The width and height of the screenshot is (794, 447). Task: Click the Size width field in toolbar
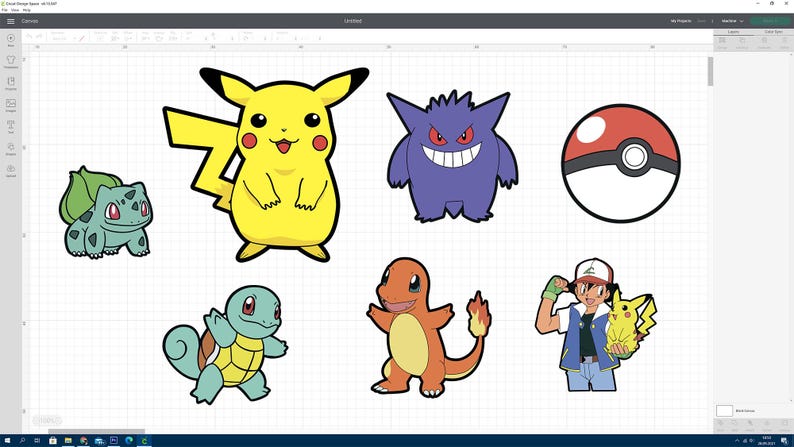pyautogui.click(x=198, y=38)
